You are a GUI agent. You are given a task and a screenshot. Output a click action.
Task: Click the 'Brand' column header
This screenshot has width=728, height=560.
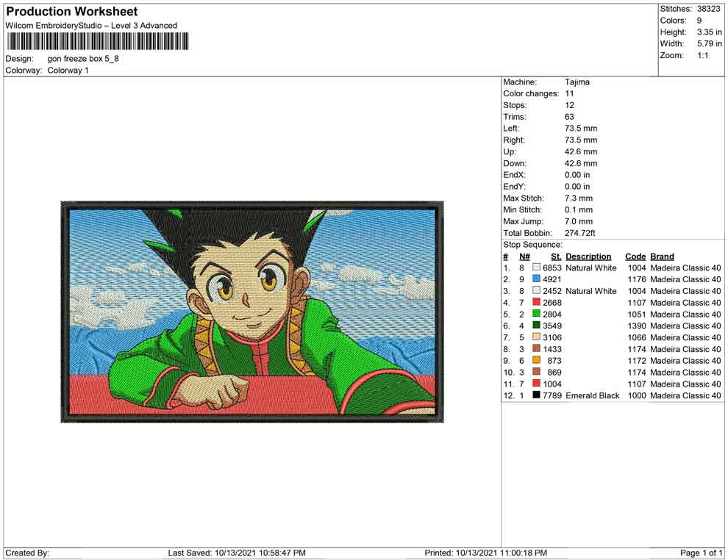(x=662, y=256)
